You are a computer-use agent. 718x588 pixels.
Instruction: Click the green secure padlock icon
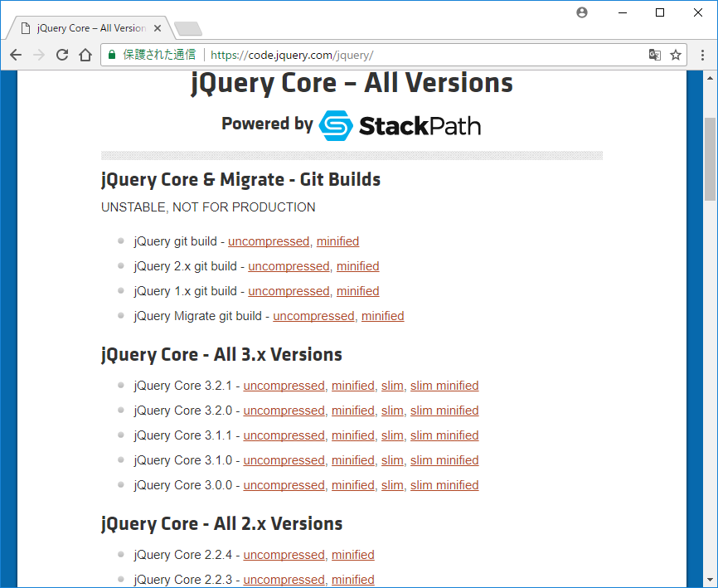112,55
